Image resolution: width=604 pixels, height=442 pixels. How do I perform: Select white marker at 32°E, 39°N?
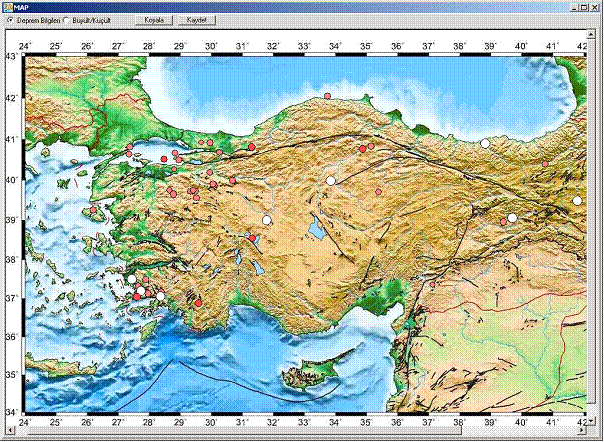(x=267, y=220)
